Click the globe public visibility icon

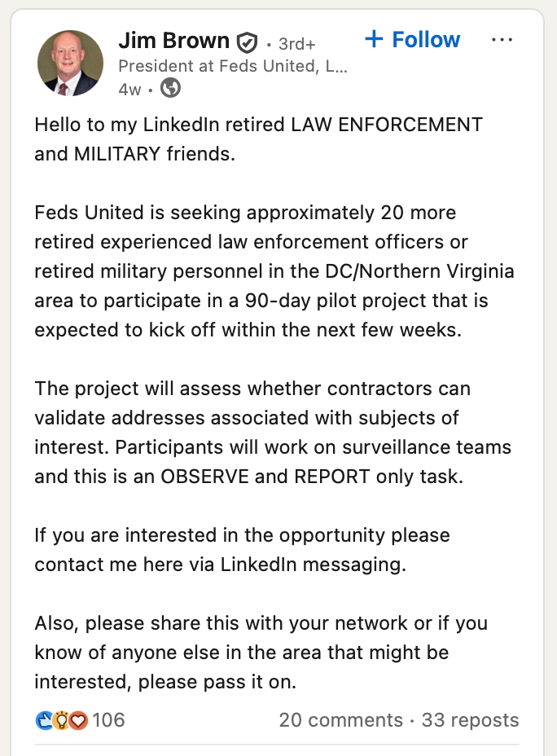pos(170,89)
